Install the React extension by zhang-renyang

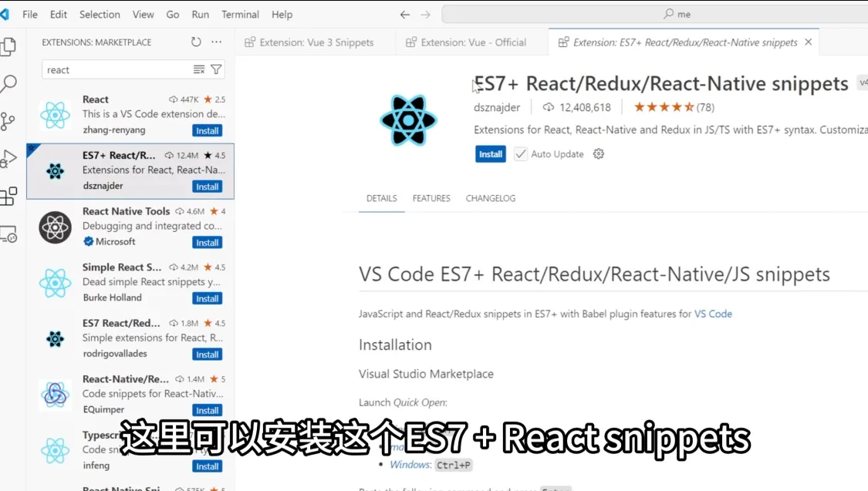point(207,130)
